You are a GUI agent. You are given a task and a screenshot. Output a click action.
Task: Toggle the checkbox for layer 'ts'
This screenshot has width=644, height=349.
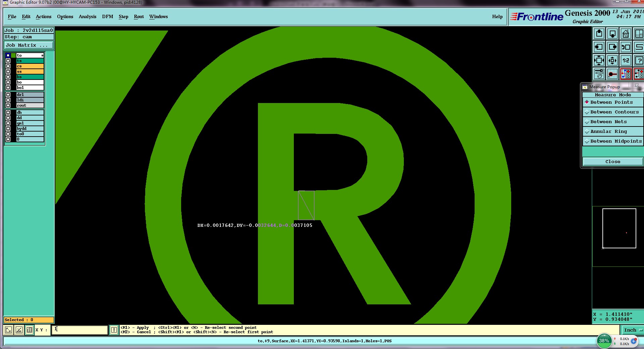coord(8,61)
